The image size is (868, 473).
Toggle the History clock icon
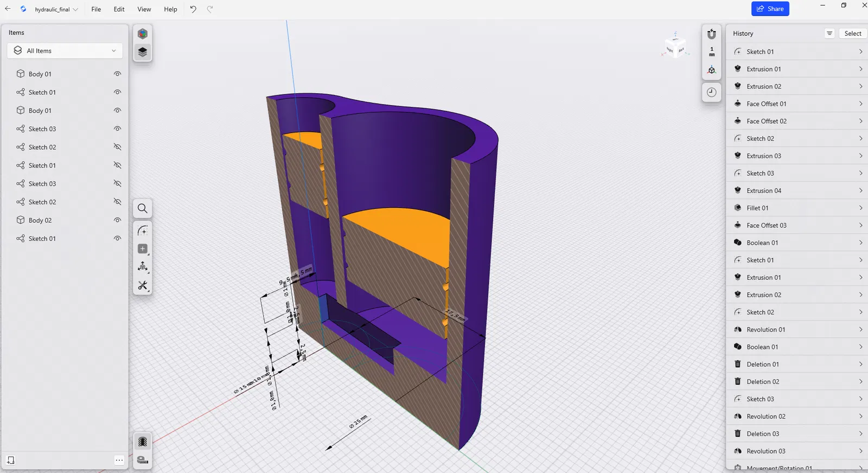pos(712,92)
